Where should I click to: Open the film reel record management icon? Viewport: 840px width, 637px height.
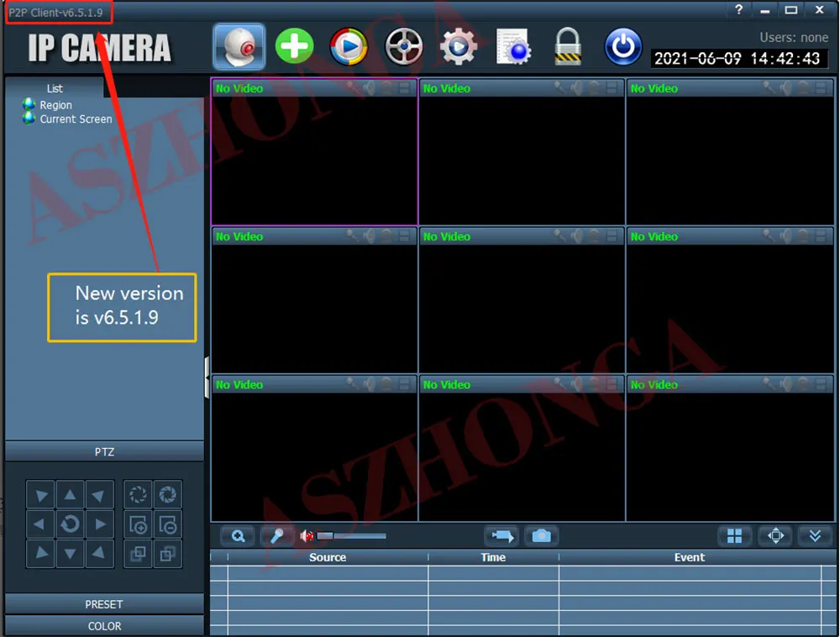click(404, 46)
